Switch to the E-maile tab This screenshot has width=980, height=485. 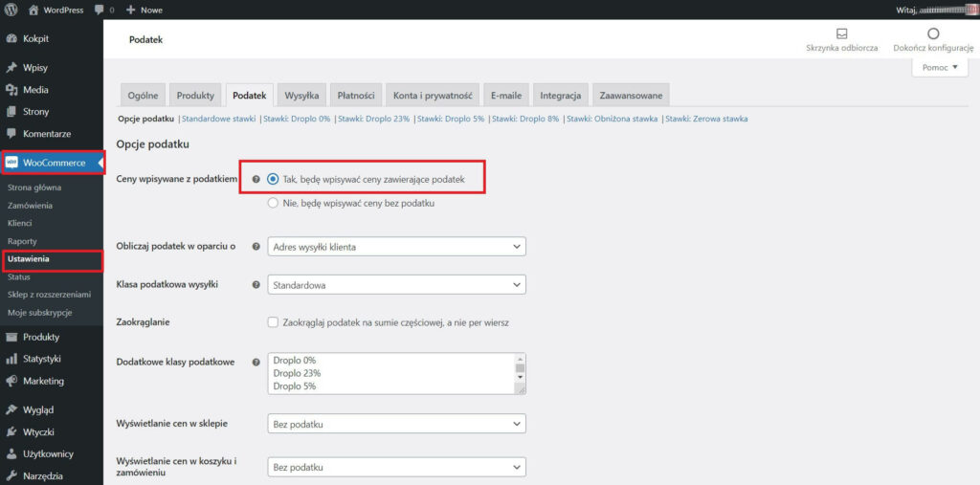(506, 96)
